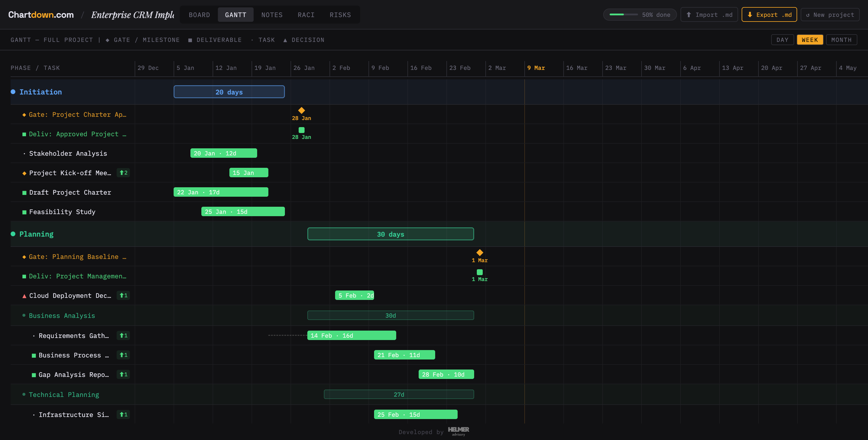This screenshot has height=440, width=868.
Task: Click the priority ↑2 icon on Project Kick-off Meeting
Action: [123, 173]
